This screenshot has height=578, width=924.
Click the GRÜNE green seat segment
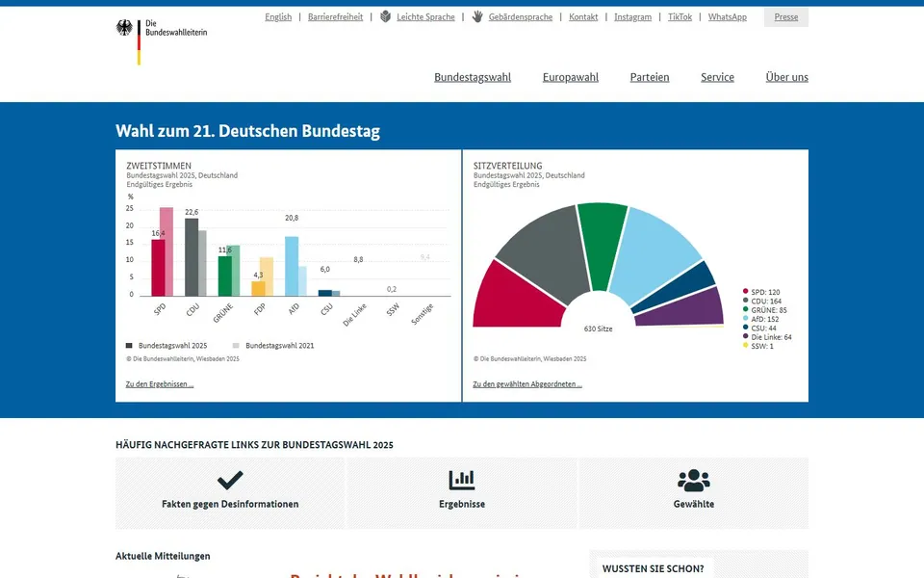[601, 245]
